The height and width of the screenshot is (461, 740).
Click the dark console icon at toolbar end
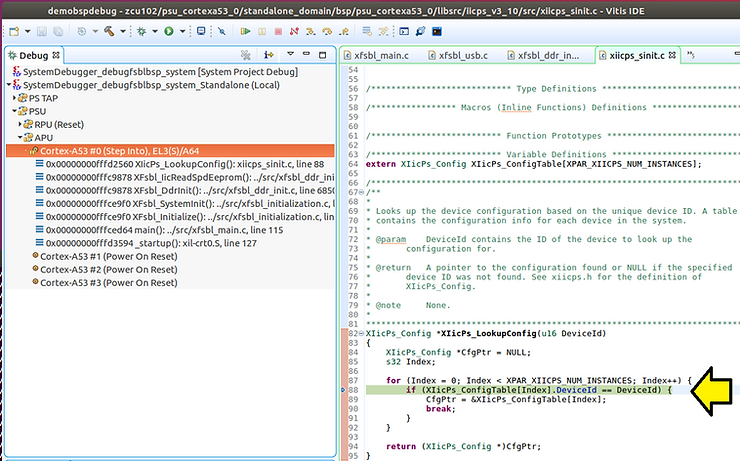(437, 31)
